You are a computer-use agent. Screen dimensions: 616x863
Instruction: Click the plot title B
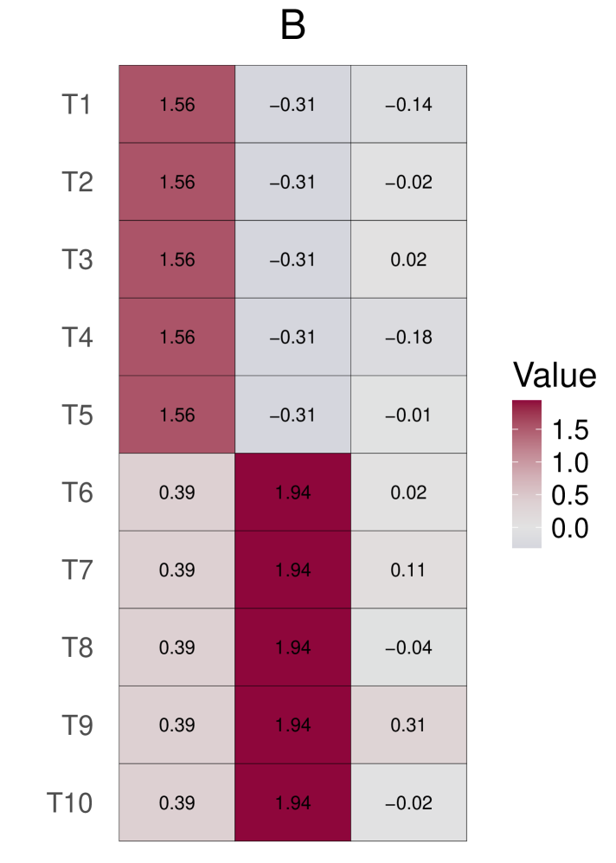coord(293,27)
